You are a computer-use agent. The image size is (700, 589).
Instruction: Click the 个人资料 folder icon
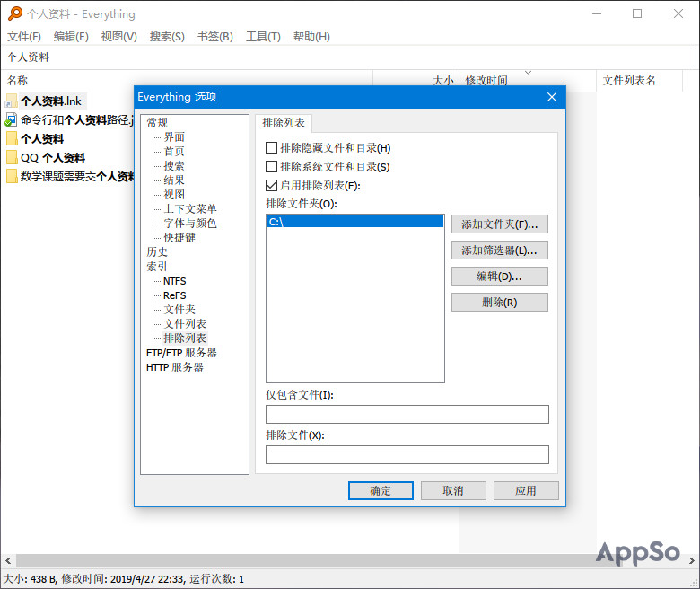coord(12,139)
